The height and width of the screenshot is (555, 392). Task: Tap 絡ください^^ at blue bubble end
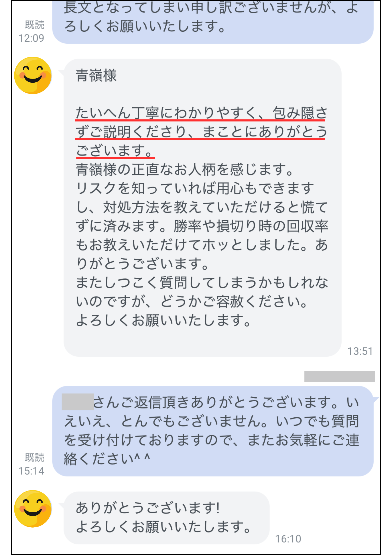pos(107,459)
